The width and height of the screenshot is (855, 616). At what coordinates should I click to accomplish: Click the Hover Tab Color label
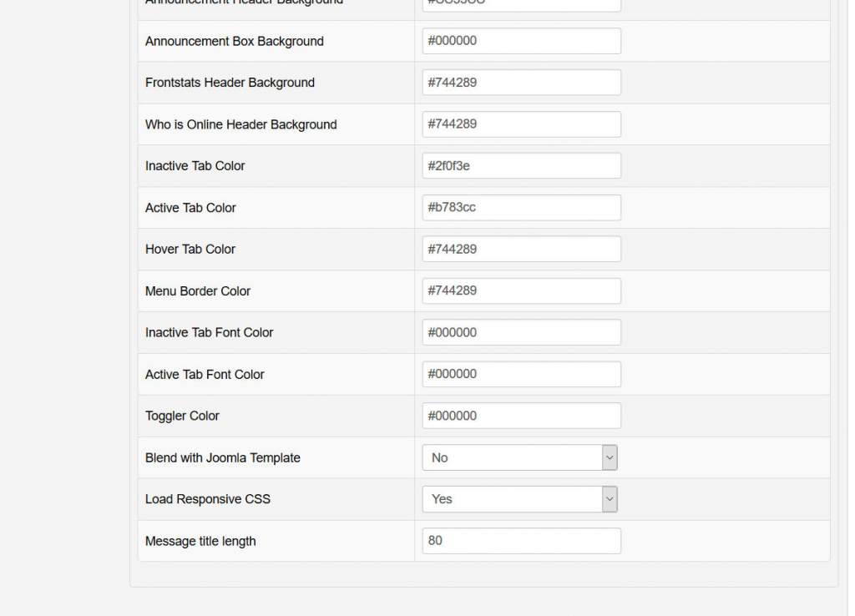[x=190, y=249]
